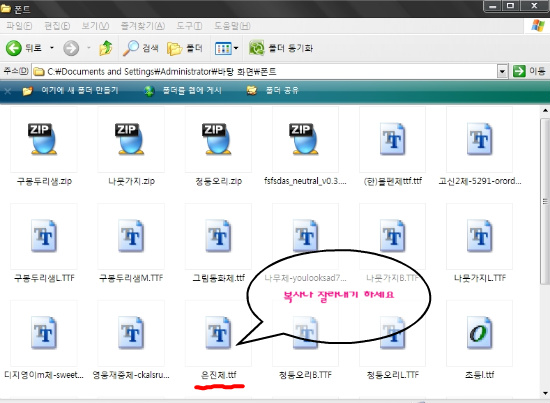Open the 도구(T) menu
This screenshot has width=550, height=403.
pyautogui.click(x=189, y=26)
